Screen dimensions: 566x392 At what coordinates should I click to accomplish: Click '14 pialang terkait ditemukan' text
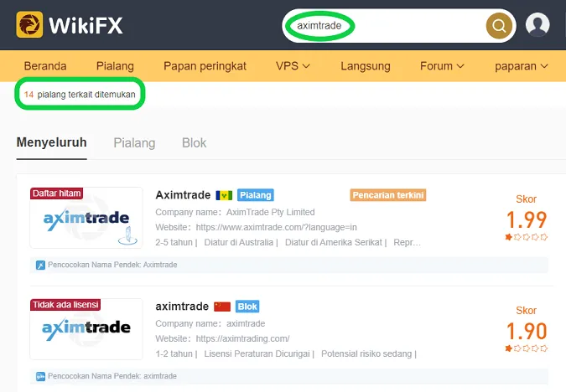(x=80, y=95)
